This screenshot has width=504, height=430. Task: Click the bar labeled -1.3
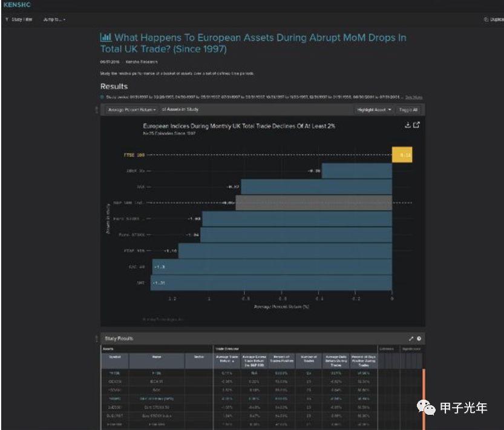click(x=272, y=267)
